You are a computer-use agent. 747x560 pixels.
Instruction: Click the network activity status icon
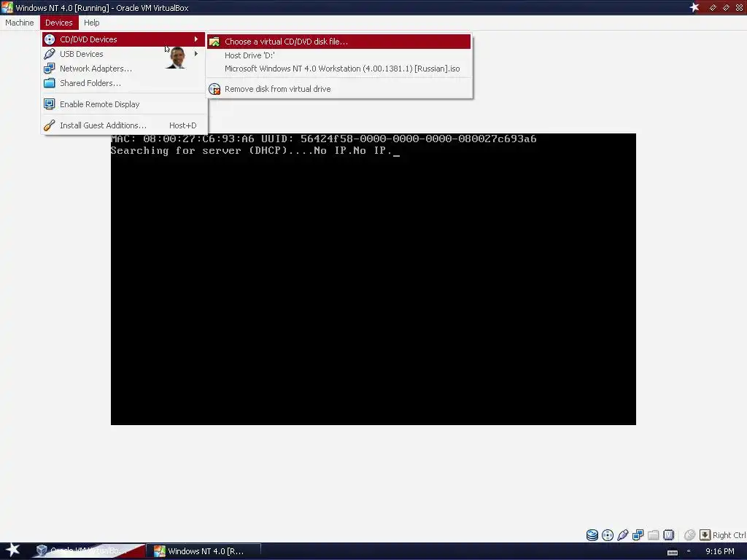tap(638, 535)
